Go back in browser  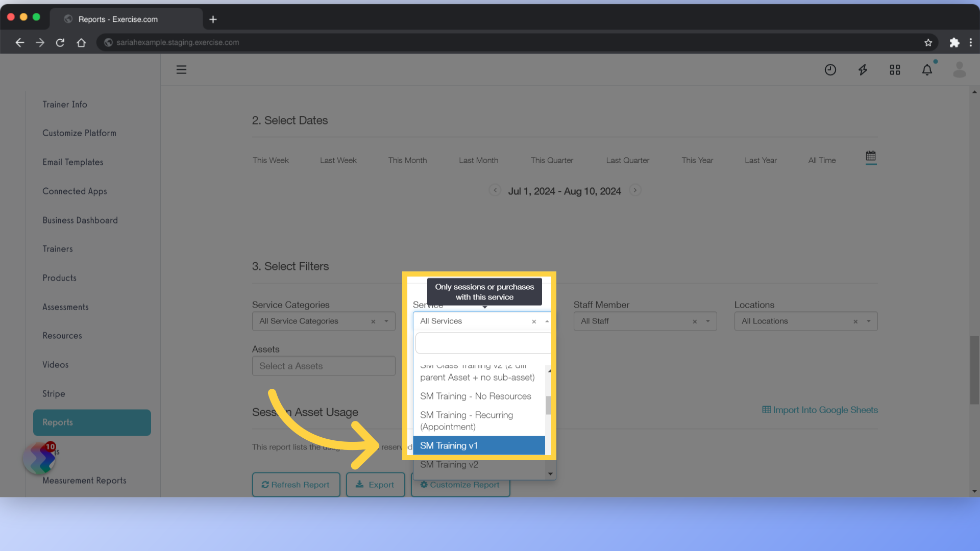click(x=19, y=42)
